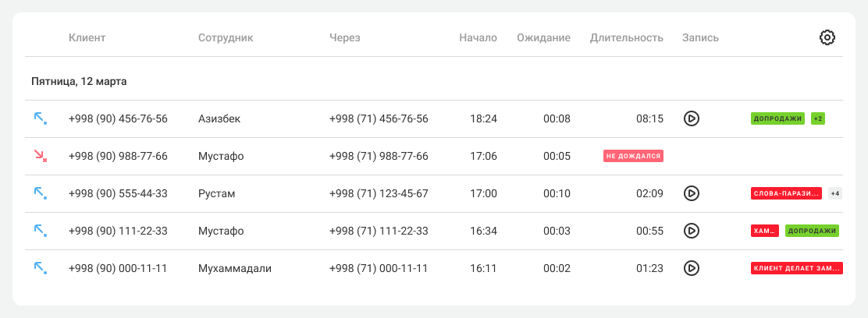868x318 pixels.
Task: Play the recording of Рустам's call
Action: [x=691, y=193]
